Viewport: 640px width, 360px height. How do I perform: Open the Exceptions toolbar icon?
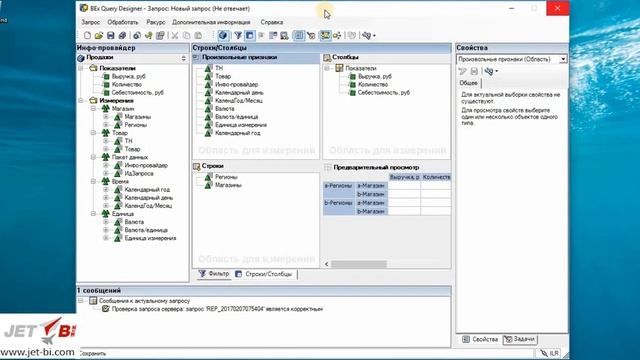pyautogui.click(x=284, y=36)
